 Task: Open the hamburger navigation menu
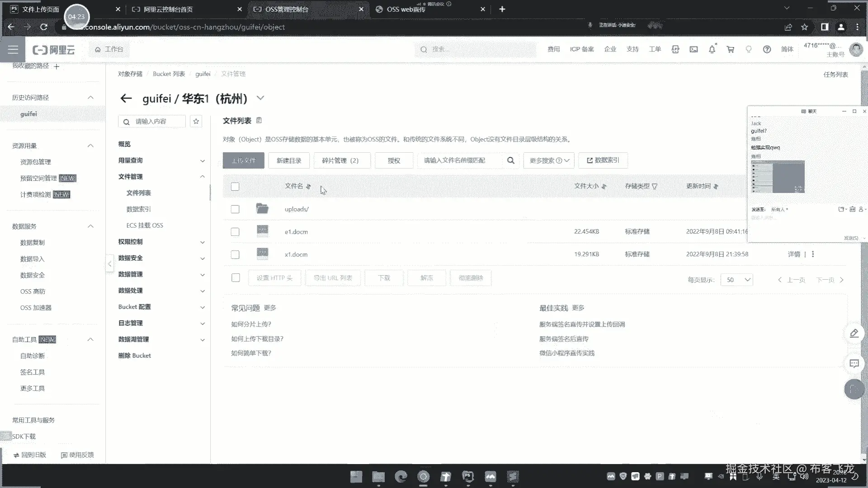13,49
